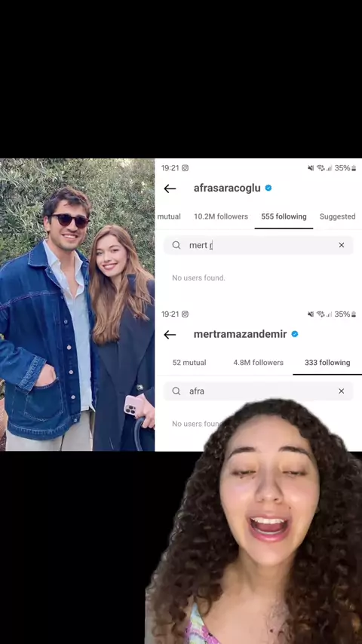Select the 555 following tab
Viewport: 362px width, 644px height.
click(x=284, y=216)
